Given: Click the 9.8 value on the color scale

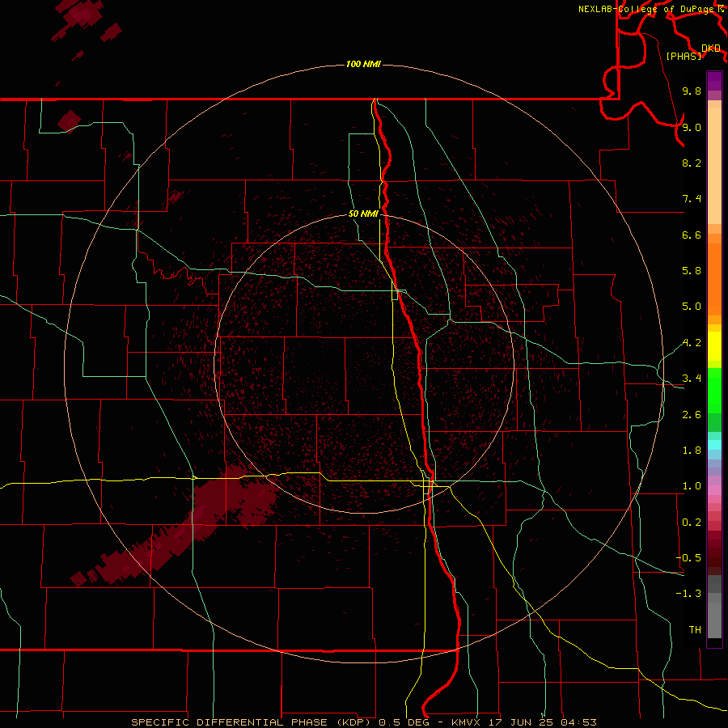Looking at the screenshot, I should click(692, 91).
